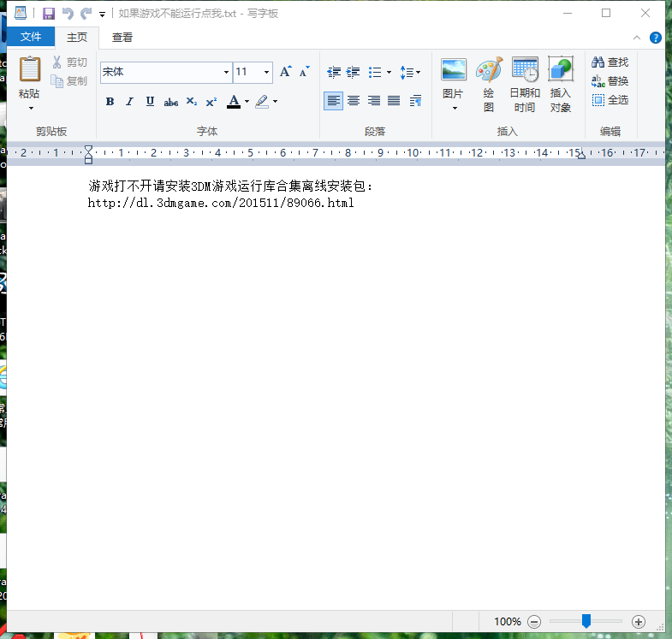Image resolution: width=672 pixels, height=639 pixels.
Task: Open the list style dropdown arrow
Action: pos(390,72)
